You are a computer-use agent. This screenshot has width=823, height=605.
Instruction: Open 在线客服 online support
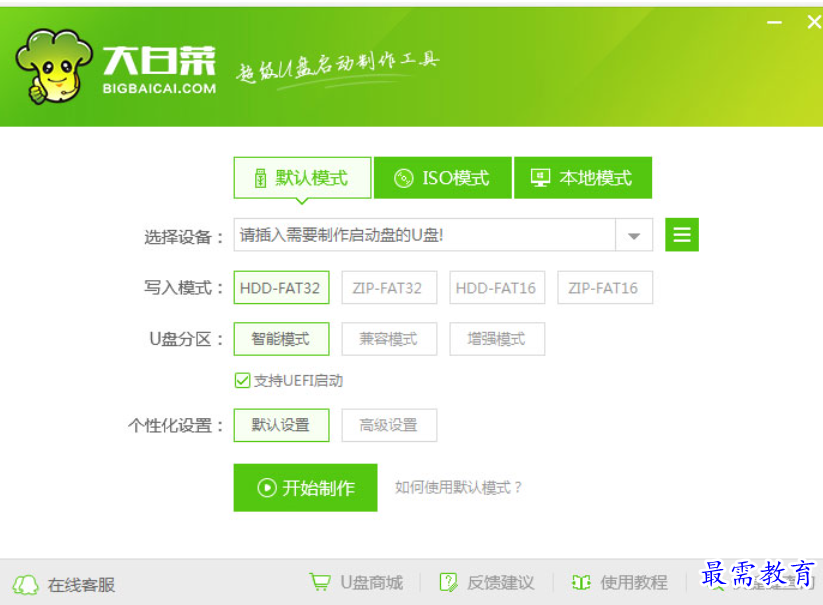pyautogui.click(x=81, y=585)
